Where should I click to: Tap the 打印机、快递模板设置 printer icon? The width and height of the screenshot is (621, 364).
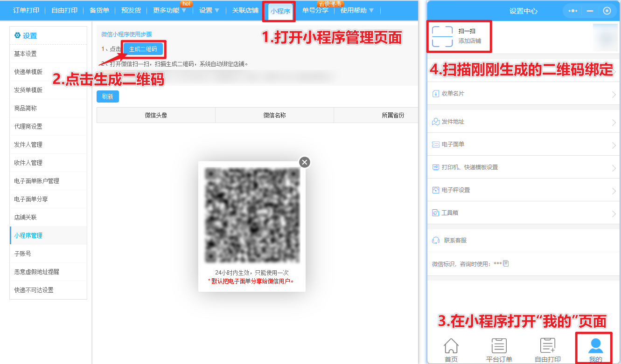436,167
